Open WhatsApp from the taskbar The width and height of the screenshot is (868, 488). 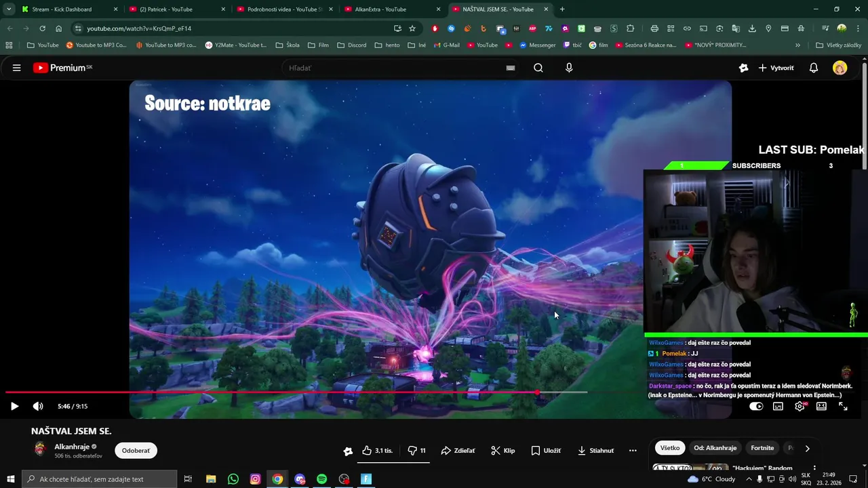(x=233, y=479)
